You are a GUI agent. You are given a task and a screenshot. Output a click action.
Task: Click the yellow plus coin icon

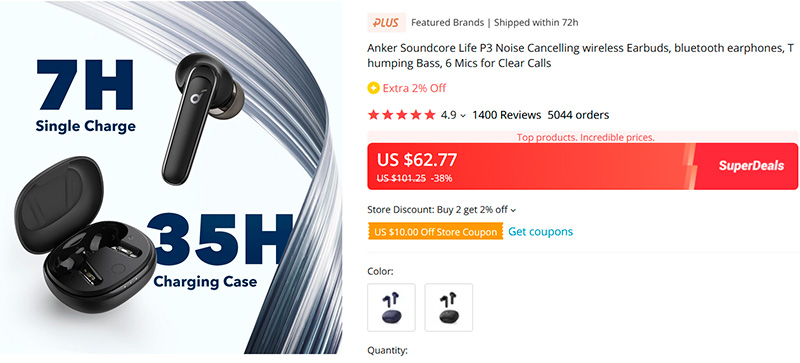click(x=373, y=88)
